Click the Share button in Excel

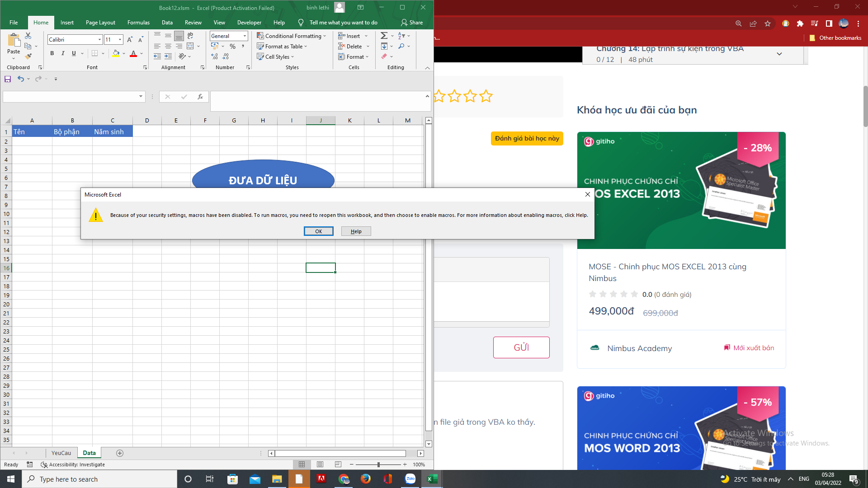point(412,23)
